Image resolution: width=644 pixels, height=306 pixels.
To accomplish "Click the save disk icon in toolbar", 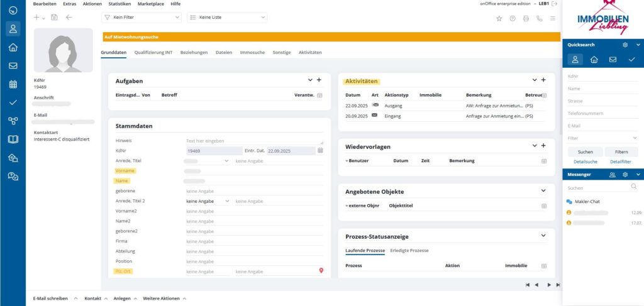I will [54, 18].
